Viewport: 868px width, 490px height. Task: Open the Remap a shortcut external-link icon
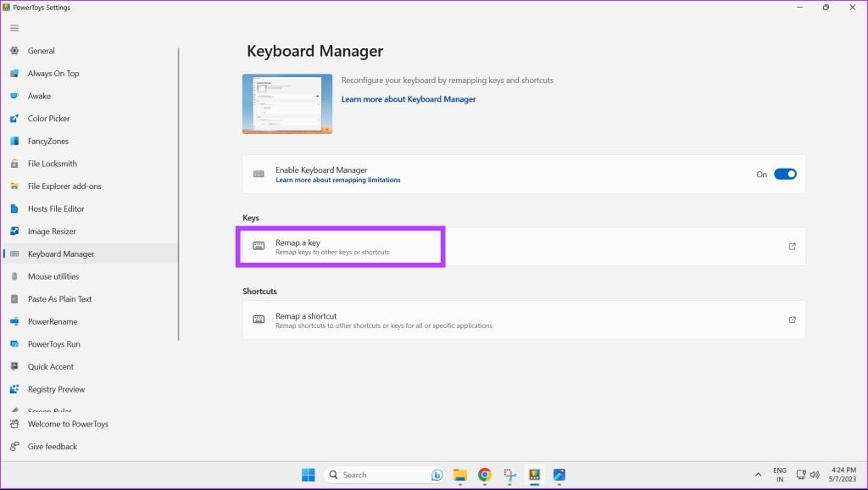coord(793,320)
